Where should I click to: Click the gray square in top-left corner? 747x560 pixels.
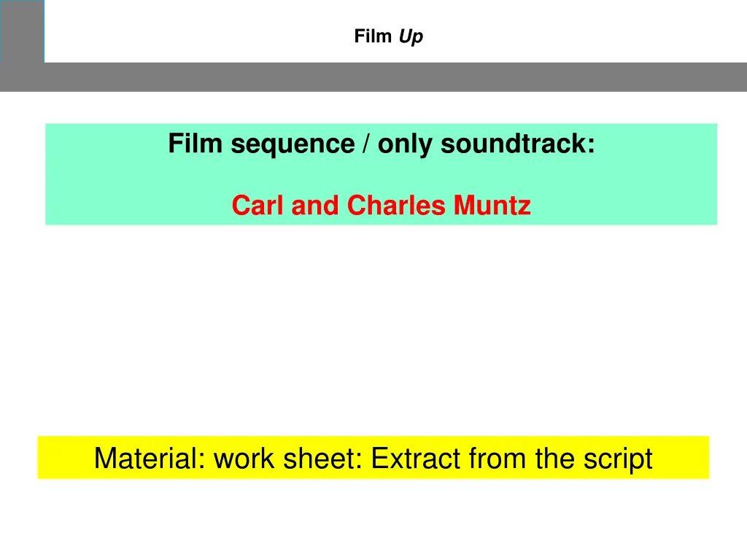tap(23, 31)
